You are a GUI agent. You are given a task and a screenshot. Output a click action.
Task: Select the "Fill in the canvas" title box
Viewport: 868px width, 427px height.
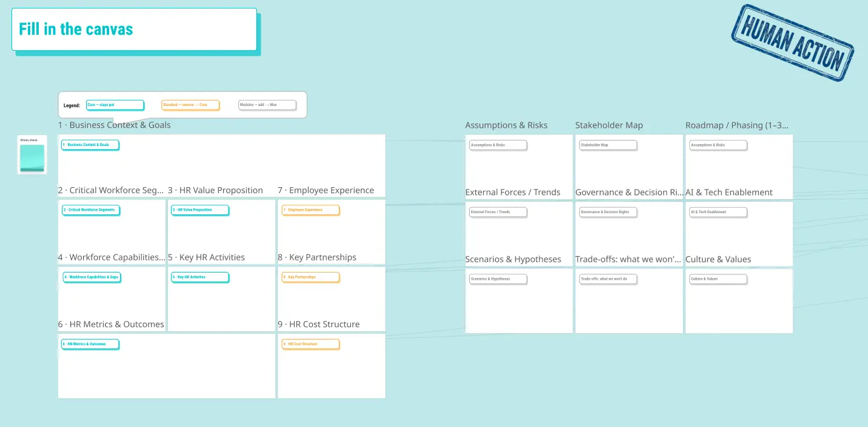pos(134,29)
